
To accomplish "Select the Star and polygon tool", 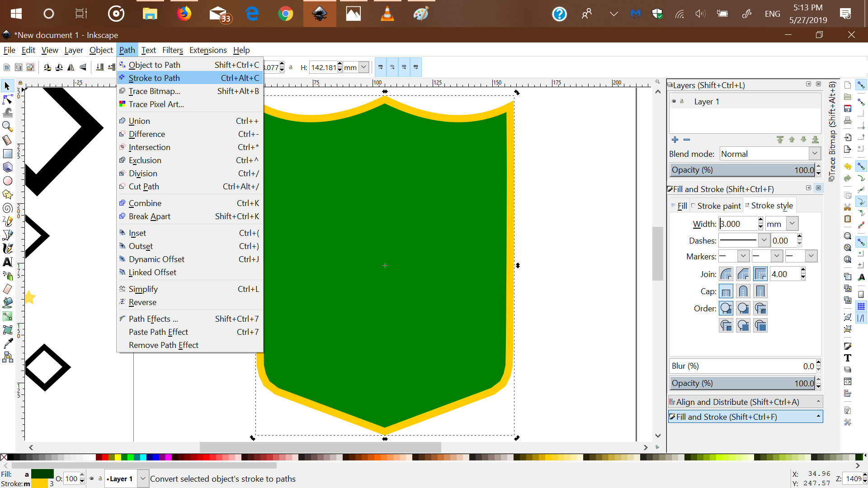I will 8,194.
